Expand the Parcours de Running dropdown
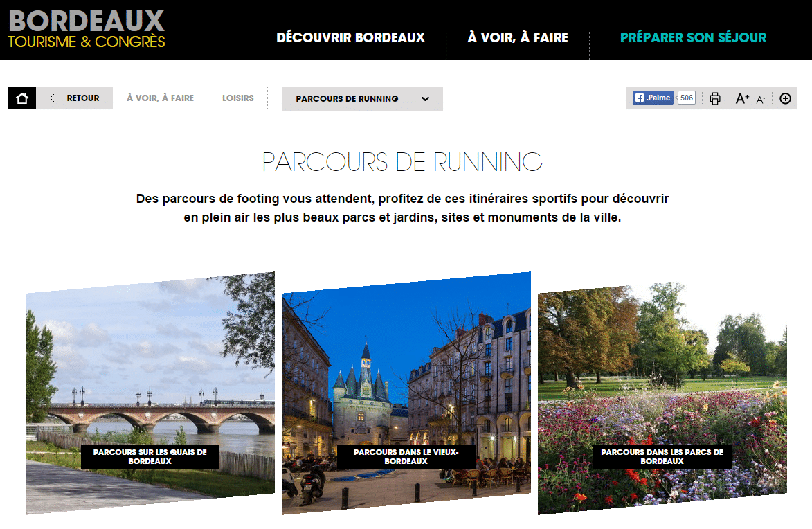Image resolution: width=812 pixels, height=529 pixels. tap(362, 98)
